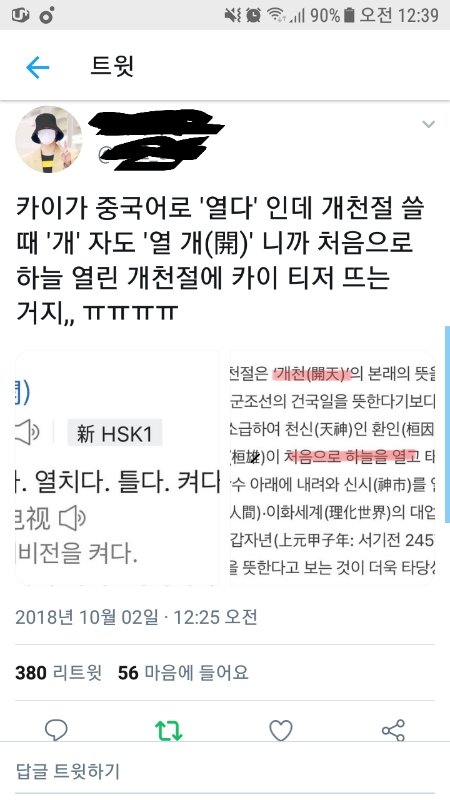This screenshot has width=450, height=800.
Task: View the 56 마음에 들어요 list
Action: coord(183,672)
